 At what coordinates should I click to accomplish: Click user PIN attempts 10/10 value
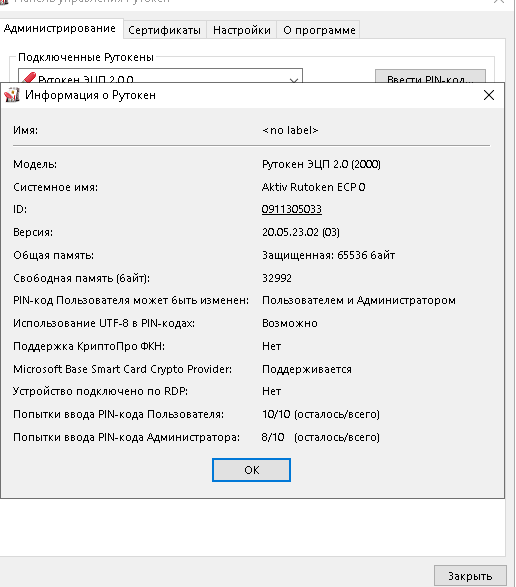pyautogui.click(x=321, y=414)
